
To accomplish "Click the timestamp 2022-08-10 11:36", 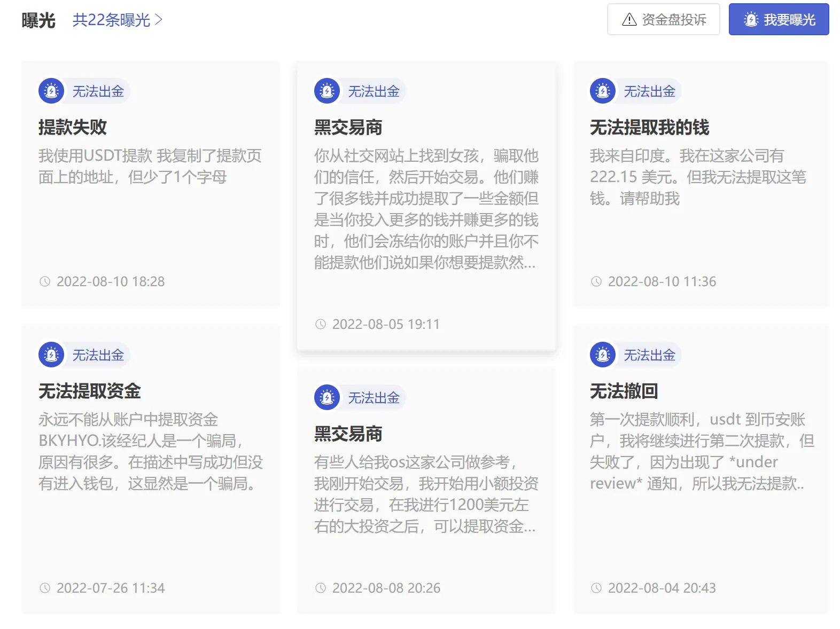I will click(x=662, y=281).
